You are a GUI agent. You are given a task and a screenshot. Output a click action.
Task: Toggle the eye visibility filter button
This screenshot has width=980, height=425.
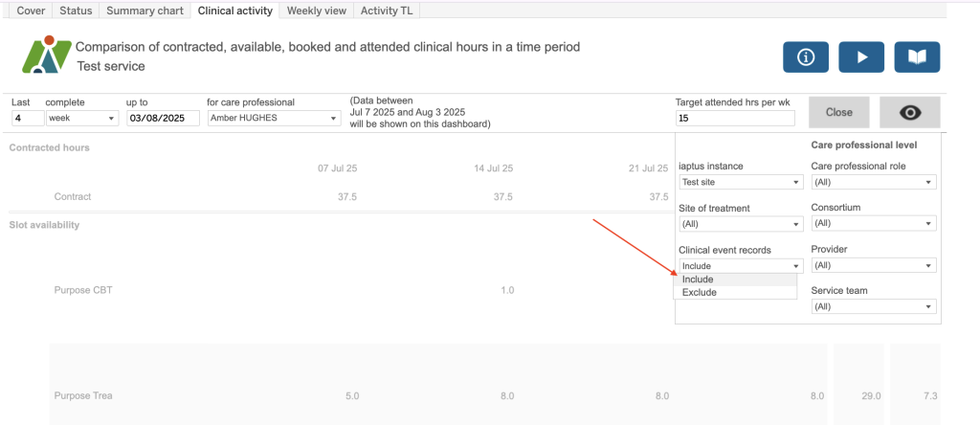click(x=909, y=112)
